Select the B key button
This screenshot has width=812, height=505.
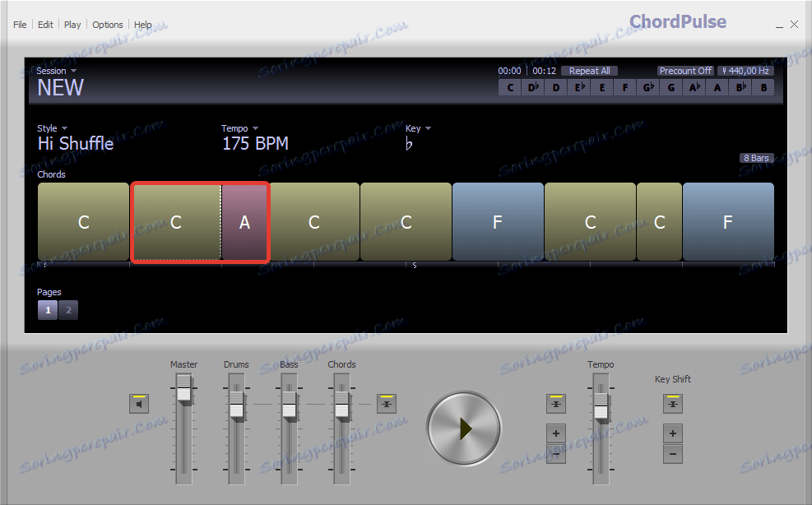(763, 87)
